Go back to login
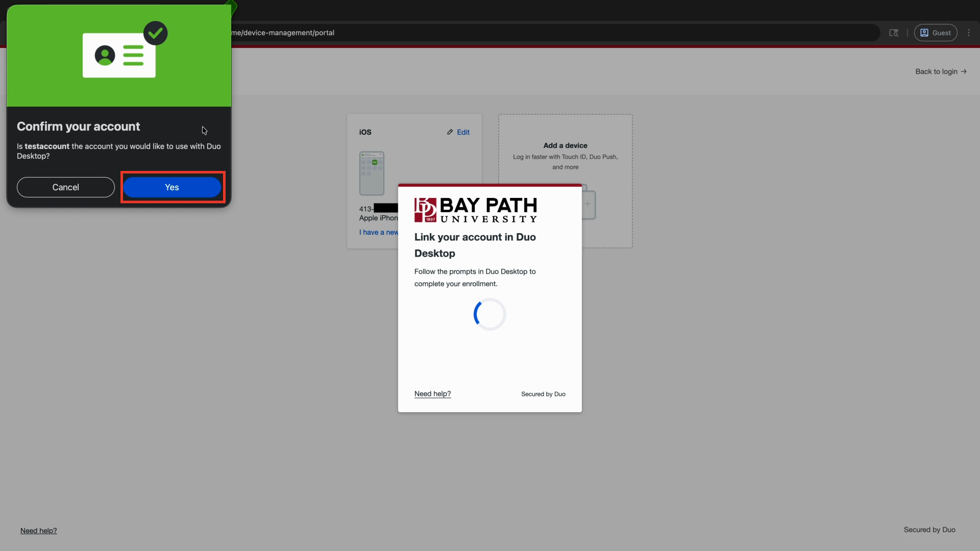The image size is (980, 551). pyautogui.click(x=941, y=71)
